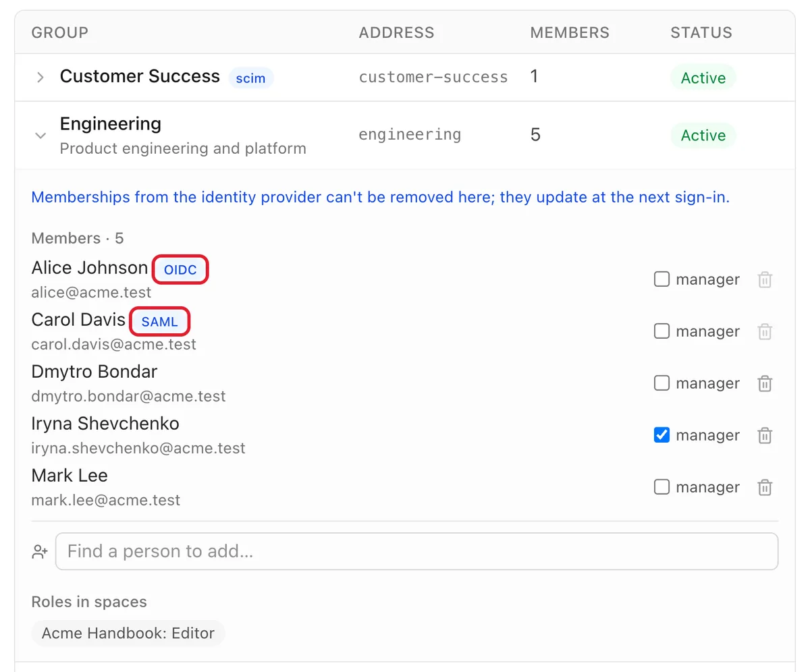The width and height of the screenshot is (810, 672).
Task: Remove Iryna Shevchenko using trash icon
Action: 765,435
